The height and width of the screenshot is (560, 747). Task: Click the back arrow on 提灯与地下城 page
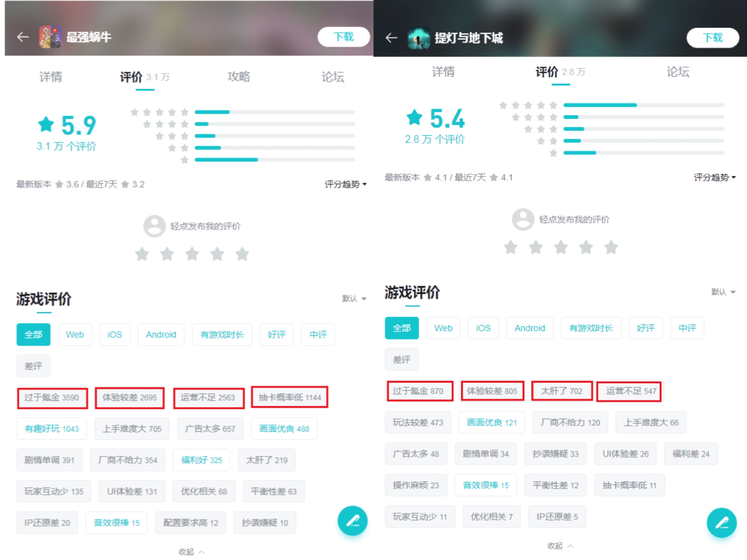pyautogui.click(x=391, y=38)
